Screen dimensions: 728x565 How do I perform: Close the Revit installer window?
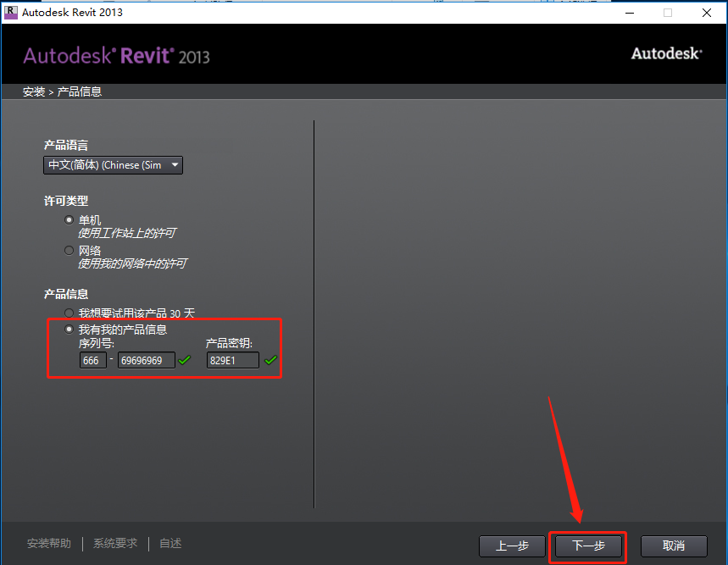[x=707, y=13]
